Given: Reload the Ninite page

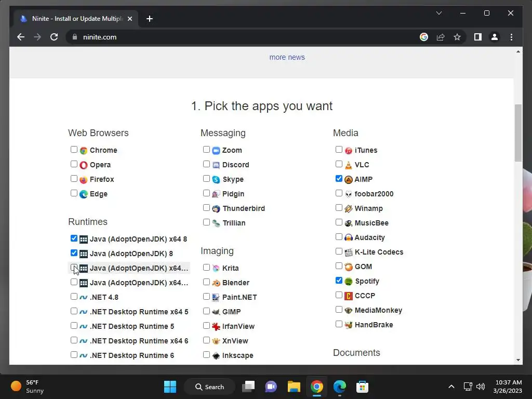Looking at the screenshot, I should coord(54,37).
